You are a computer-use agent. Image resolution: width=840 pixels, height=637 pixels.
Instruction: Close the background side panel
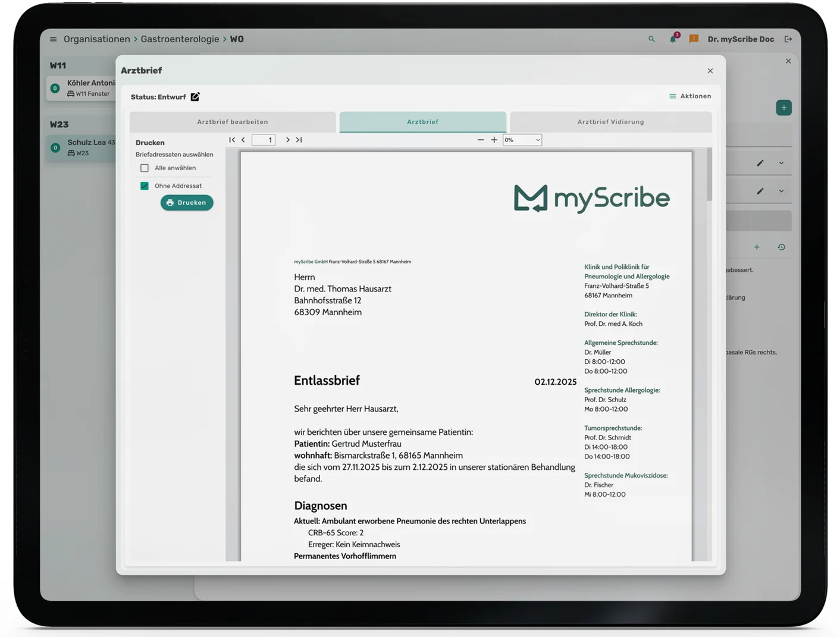(x=788, y=61)
